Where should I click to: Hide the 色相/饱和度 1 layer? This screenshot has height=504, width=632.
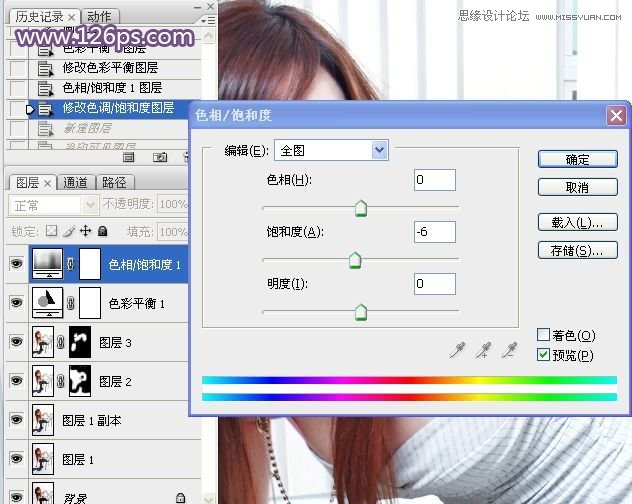tap(16, 264)
